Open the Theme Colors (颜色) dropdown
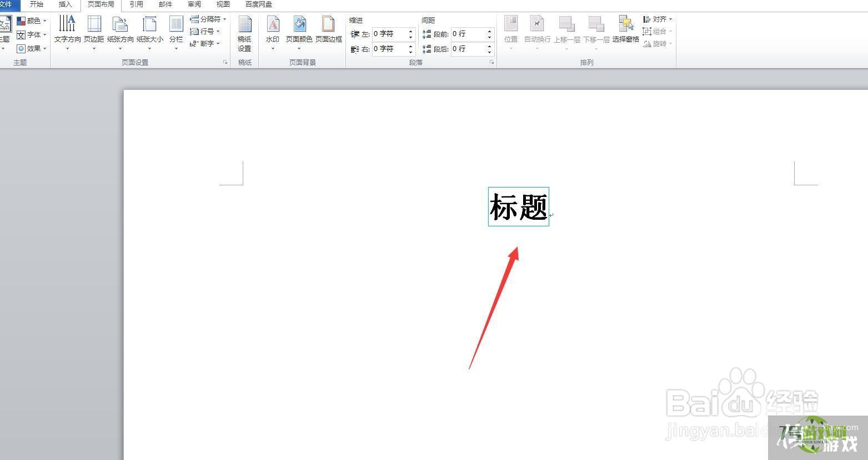Viewport: 868px width, 460px height. (x=32, y=21)
